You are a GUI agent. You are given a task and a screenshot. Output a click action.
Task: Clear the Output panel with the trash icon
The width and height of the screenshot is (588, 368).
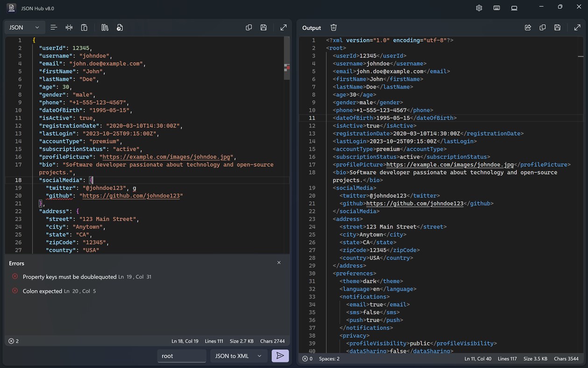(333, 28)
